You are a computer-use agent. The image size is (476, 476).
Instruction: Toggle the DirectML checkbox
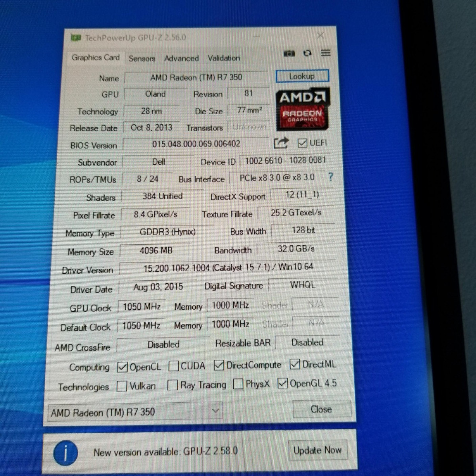[295, 364]
